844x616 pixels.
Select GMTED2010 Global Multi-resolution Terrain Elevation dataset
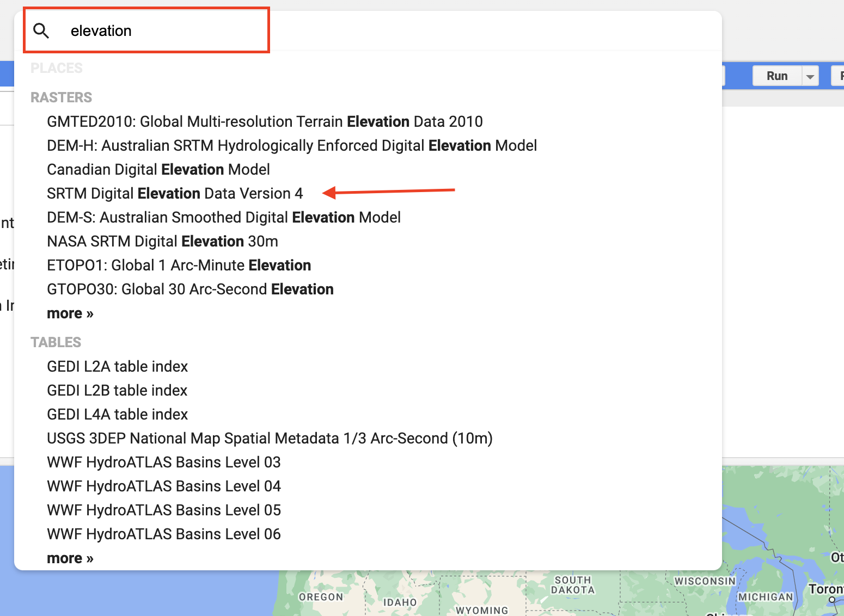265,121
